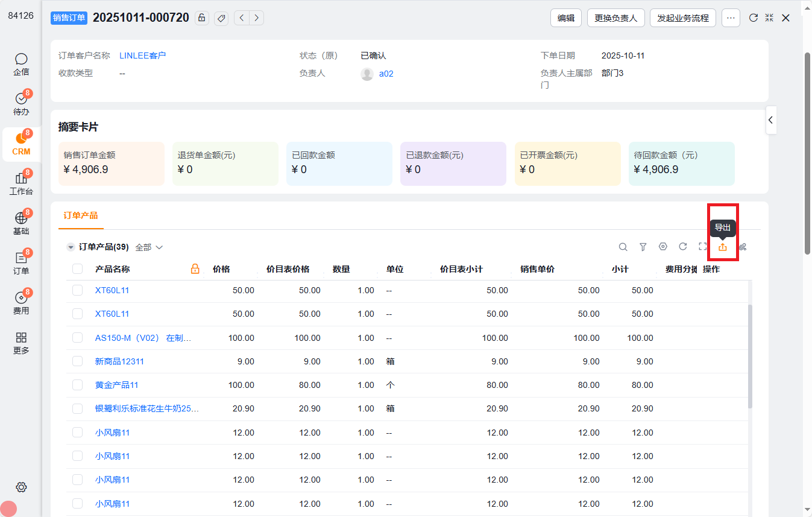Check the checkbox beside 新商品12311
The image size is (812, 517).
click(77, 361)
